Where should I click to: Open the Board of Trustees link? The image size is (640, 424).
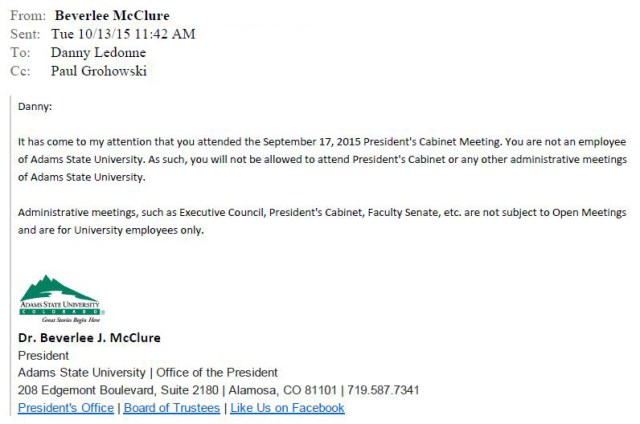point(172,408)
